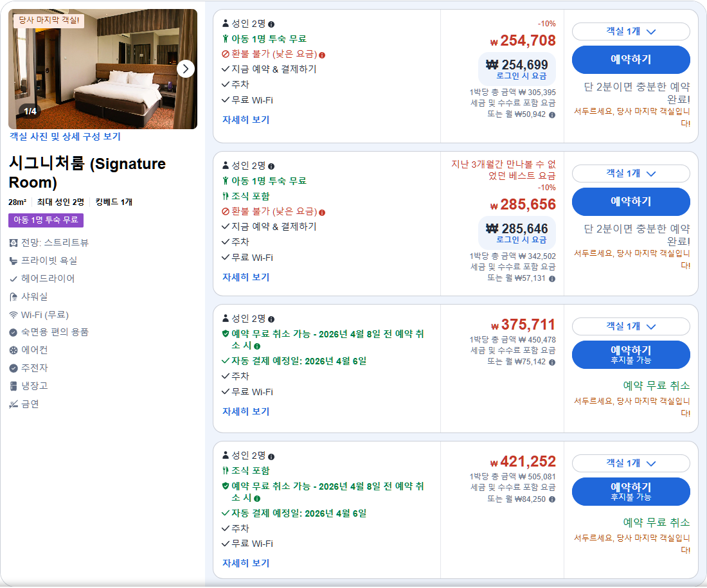The height and width of the screenshot is (588, 707).
Task: Open 자세히 보기 in ₩375,711 offer
Action: pyautogui.click(x=246, y=412)
